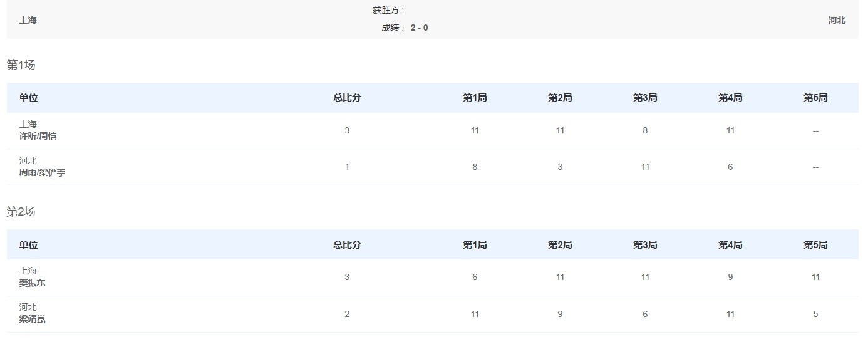Select the 第1场 section heading
The image size is (868, 344).
tap(21, 65)
